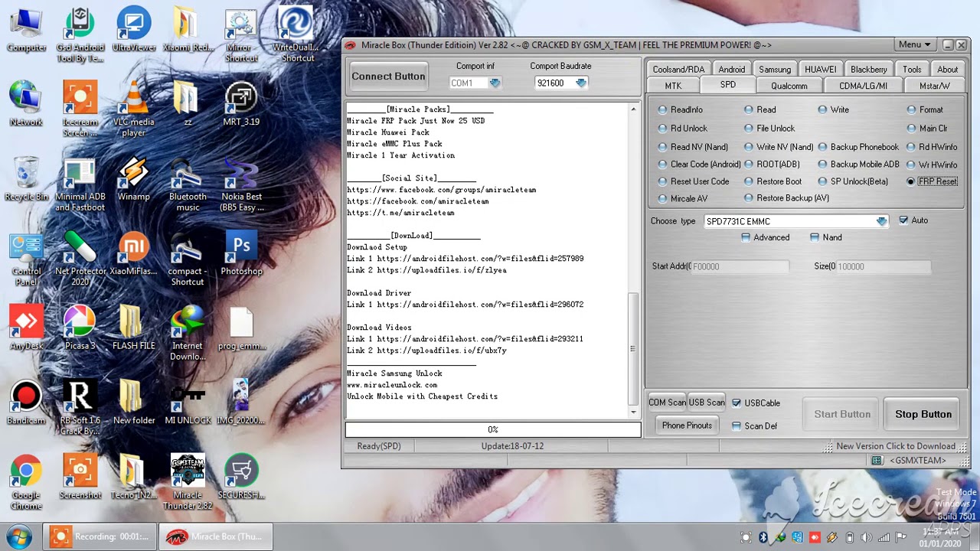Toggle the Auto checkbox
Image resolution: width=980 pixels, height=551 pixels.
(x=903, y=220)
